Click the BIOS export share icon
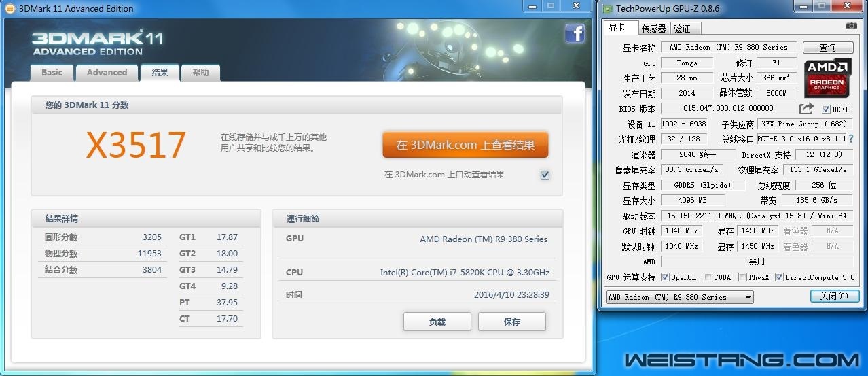The image size is (868, 376). click(806, 108)
